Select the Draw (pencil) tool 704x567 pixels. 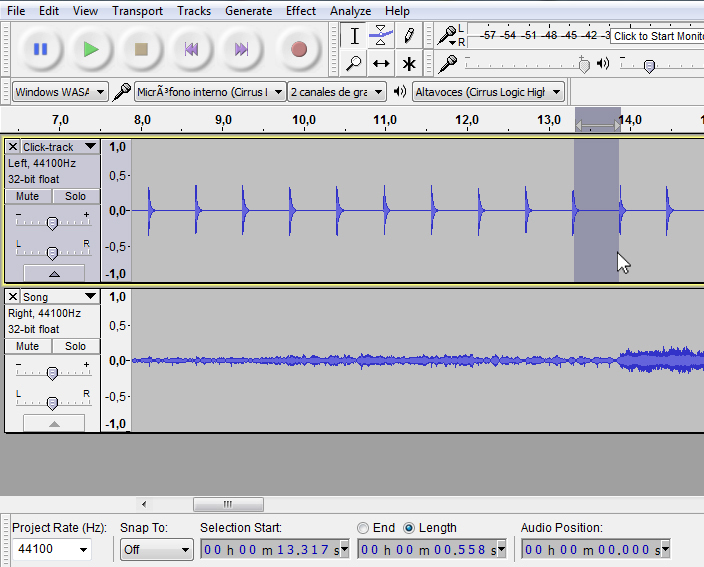409,36
